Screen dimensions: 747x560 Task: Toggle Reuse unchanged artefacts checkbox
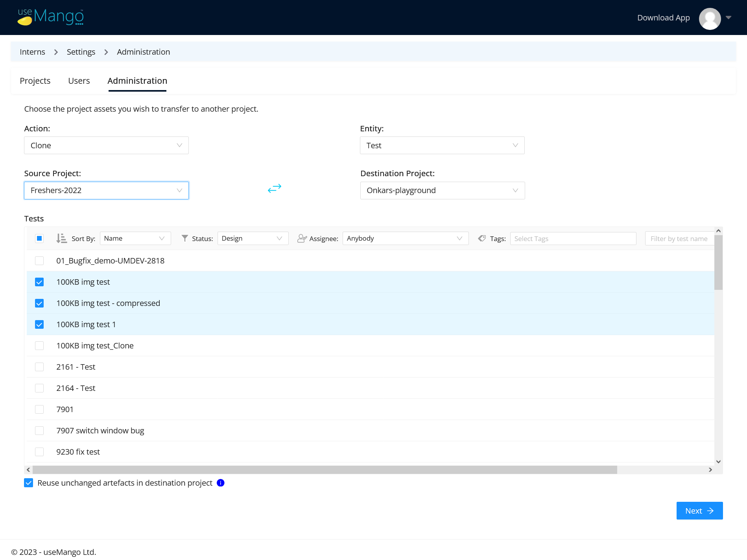[29, 483]
